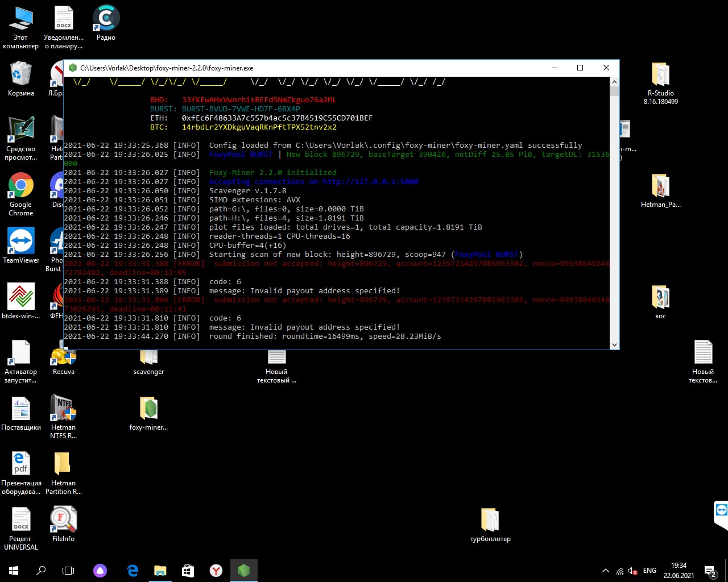
Task: Click the 'Foxy-Miner 2.2.0 initialized' log line
Action: pos(273,173)
